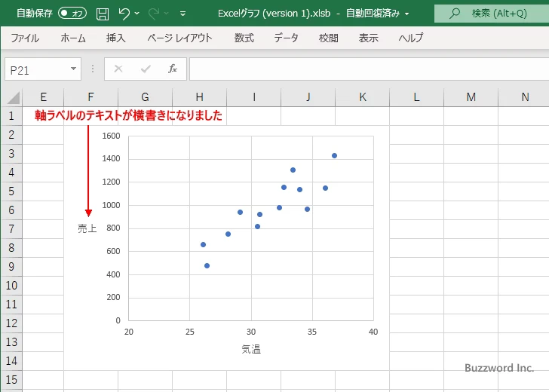This screenshot has height=392, width=549.
Task: Open the 数式 ribbon tab
Action: (x=244, y=38)
